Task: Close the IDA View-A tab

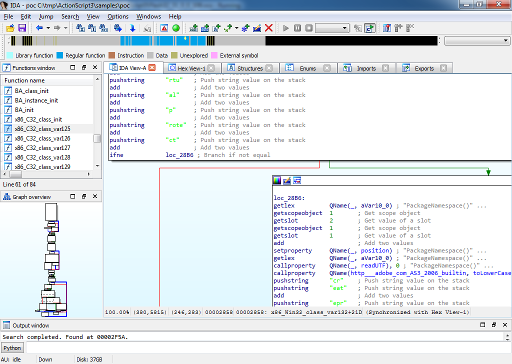Action: tap(152, 68)
